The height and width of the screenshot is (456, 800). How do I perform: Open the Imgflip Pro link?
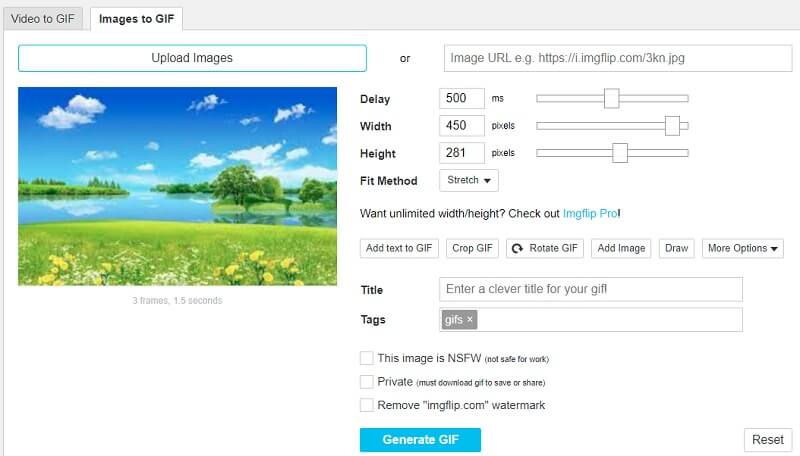point(591,213)
